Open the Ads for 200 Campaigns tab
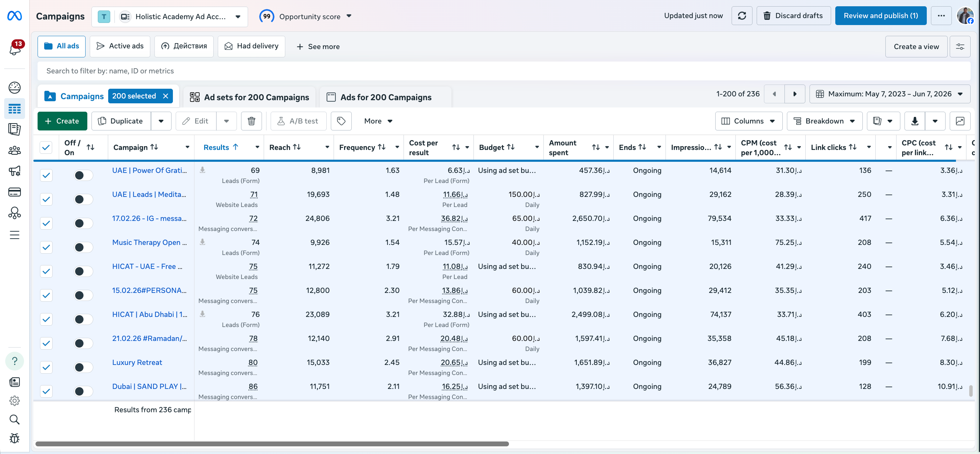 386,97
